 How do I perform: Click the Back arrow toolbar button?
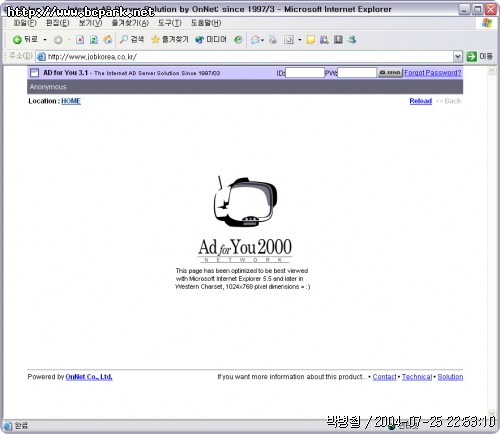(25, 40)
